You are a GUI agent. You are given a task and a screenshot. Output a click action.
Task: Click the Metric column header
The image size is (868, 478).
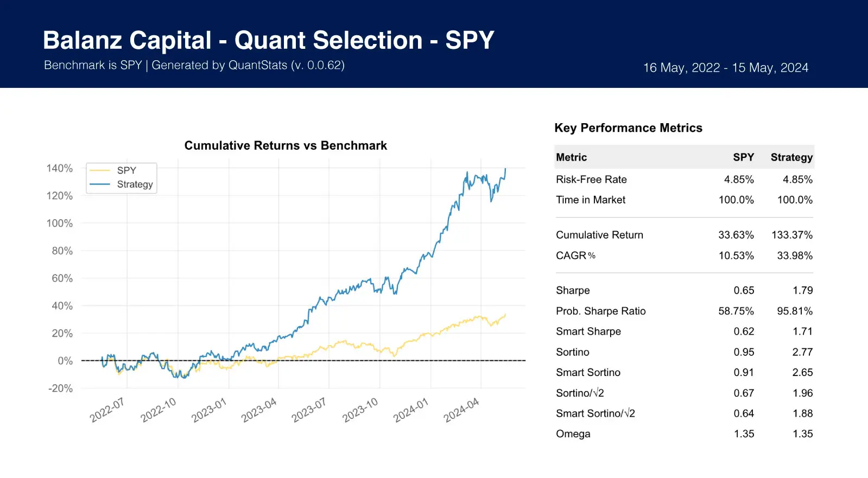click(x=571, y=157)
